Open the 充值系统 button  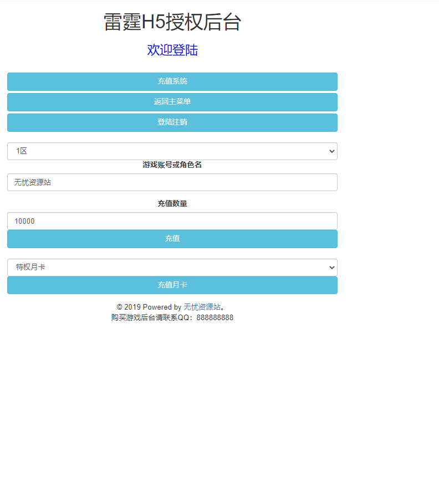tap(172, 81)
